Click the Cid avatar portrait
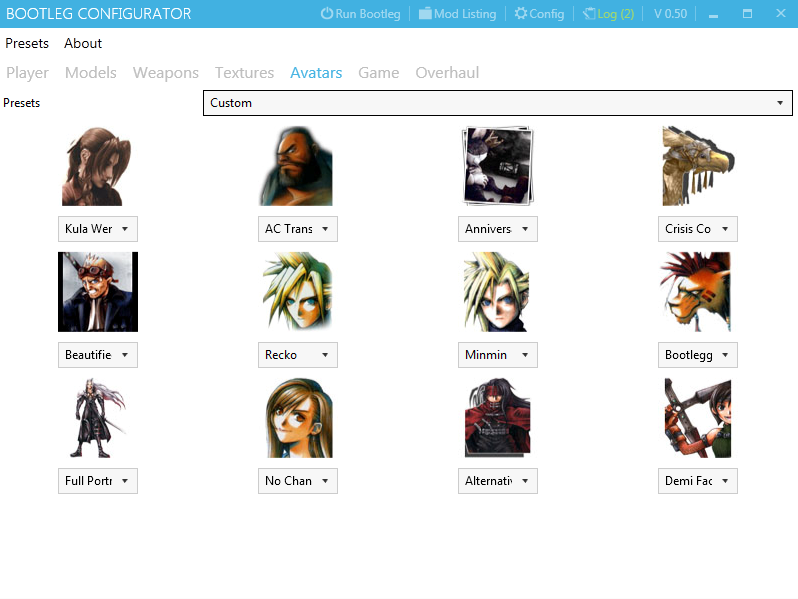Viewport: 798px width, 599px height. point(98,292)
